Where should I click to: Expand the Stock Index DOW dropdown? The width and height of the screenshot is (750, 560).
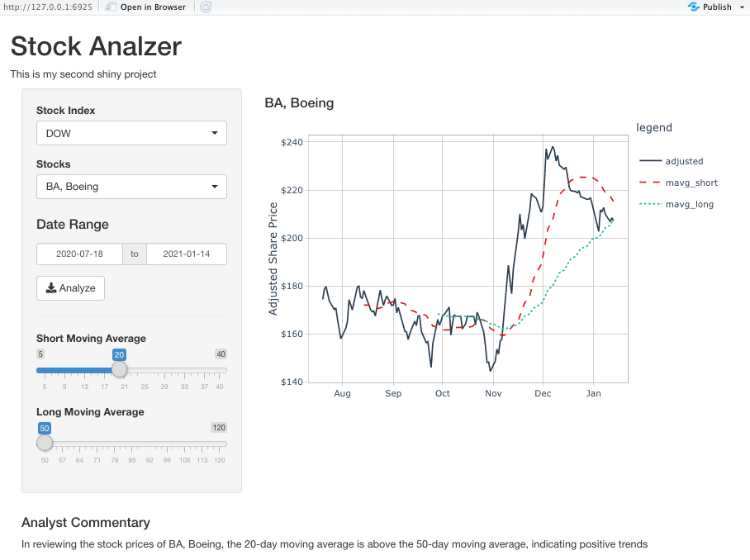point(131,133)
